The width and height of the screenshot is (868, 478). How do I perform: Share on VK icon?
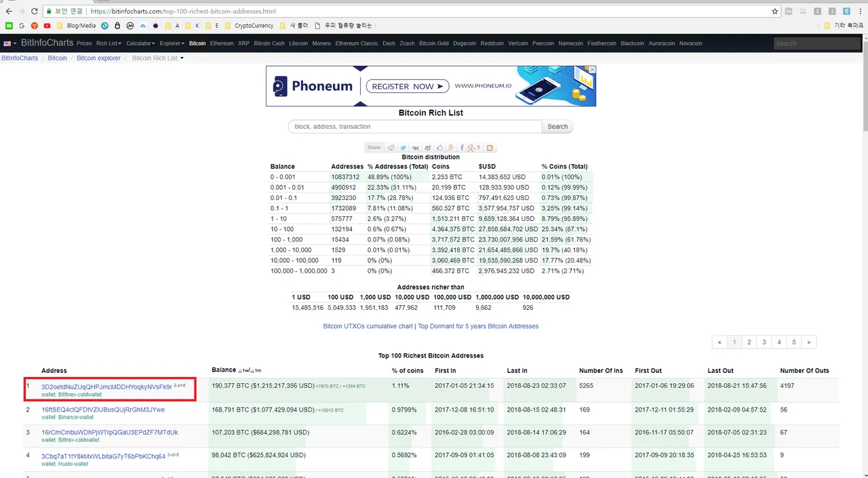click(415, 147)
